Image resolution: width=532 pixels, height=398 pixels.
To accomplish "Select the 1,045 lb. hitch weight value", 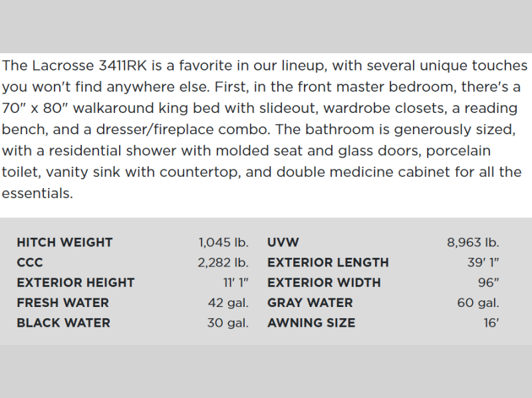I will tap(223, 243).
